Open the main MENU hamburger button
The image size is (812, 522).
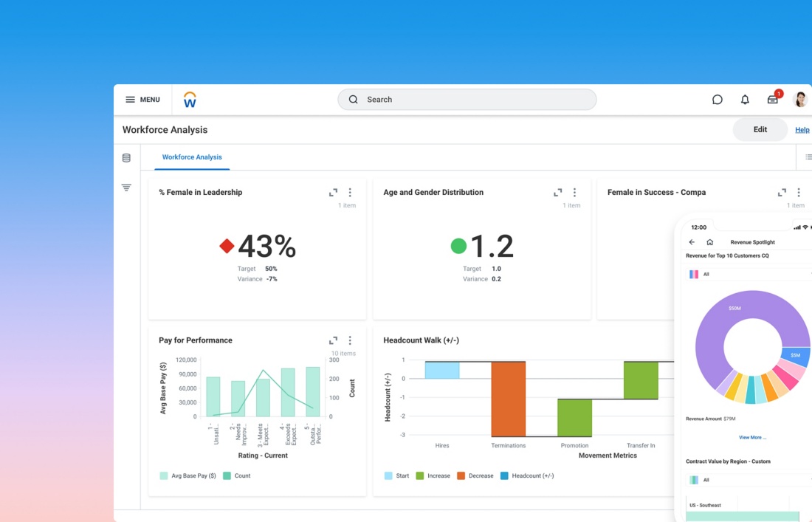coord(142,100)
